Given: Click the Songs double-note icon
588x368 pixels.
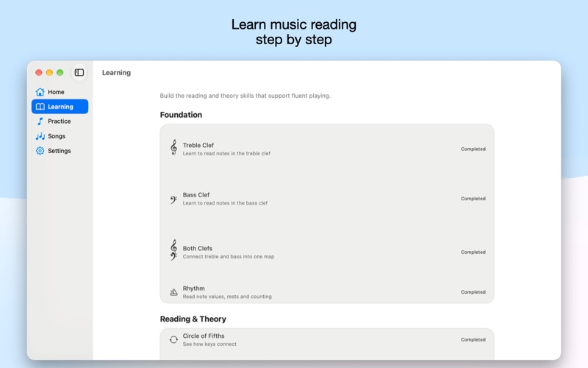Looking at the screenshot, I should [x=40, y=136].
